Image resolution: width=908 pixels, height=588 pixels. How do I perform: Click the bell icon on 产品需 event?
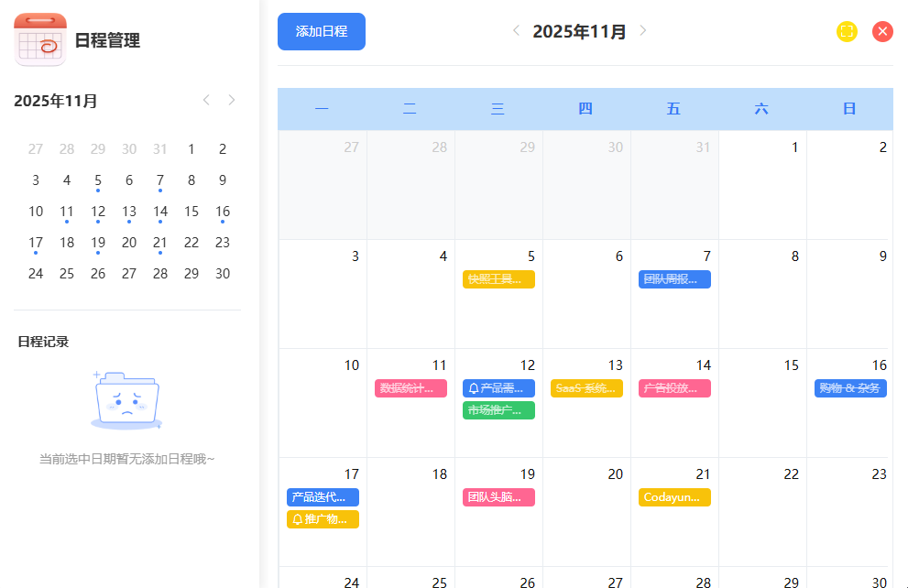tap(474, 388)
